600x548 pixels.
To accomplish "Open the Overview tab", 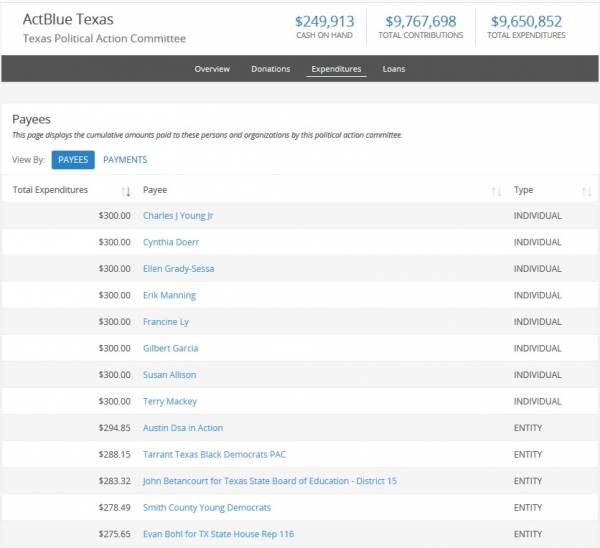I will point(212,69).
